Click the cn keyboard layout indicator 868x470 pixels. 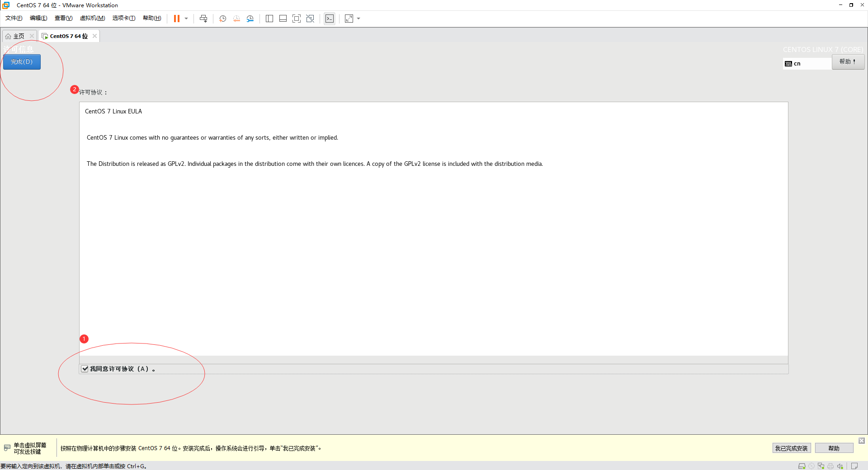point(807,64)
